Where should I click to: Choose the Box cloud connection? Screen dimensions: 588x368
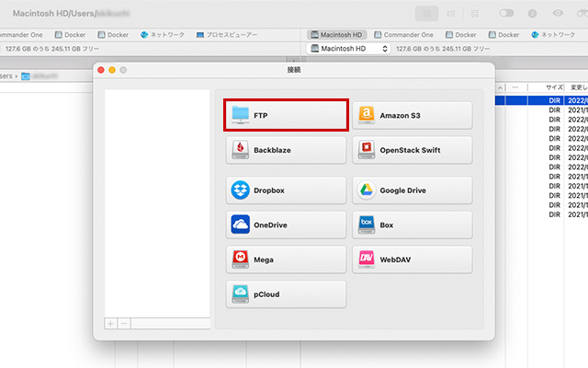coord(413,224)
